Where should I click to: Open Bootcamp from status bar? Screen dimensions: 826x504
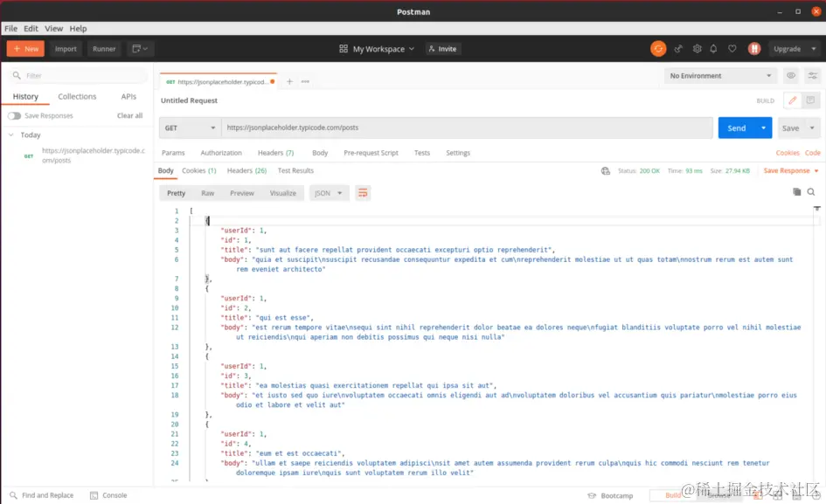(x=611, y=495)
